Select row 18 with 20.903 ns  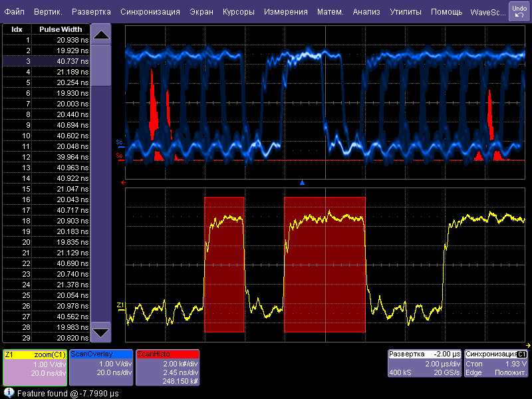point(46,221)
